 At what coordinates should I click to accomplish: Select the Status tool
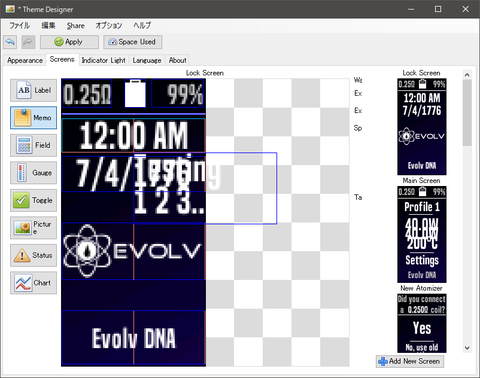tap(33, 255)
